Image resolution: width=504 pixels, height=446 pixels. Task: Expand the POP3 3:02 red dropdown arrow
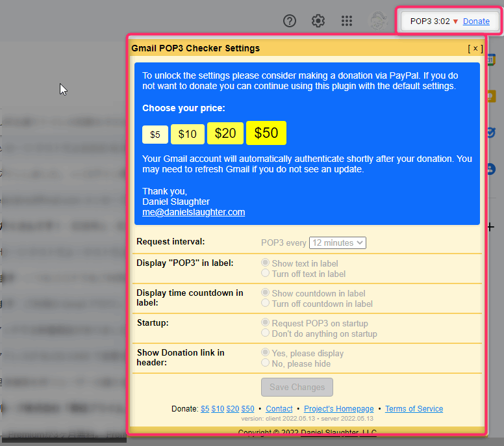455,21
